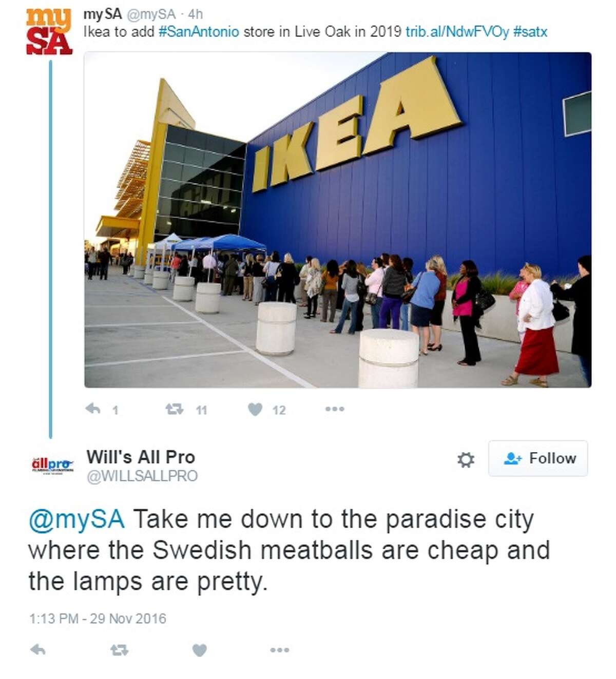The image size is (616, 679).
Task: Open the IKEA store photo
Action: 337,220
